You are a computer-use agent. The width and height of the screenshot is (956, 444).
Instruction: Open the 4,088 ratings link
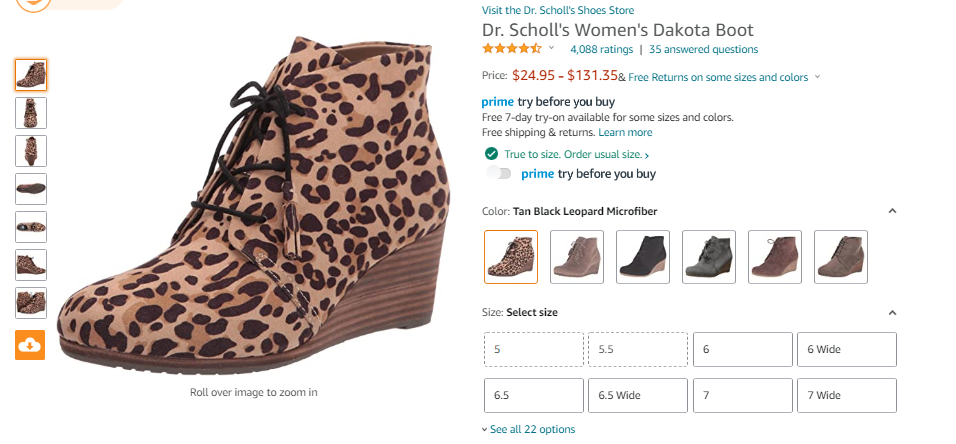click(601, 49)
